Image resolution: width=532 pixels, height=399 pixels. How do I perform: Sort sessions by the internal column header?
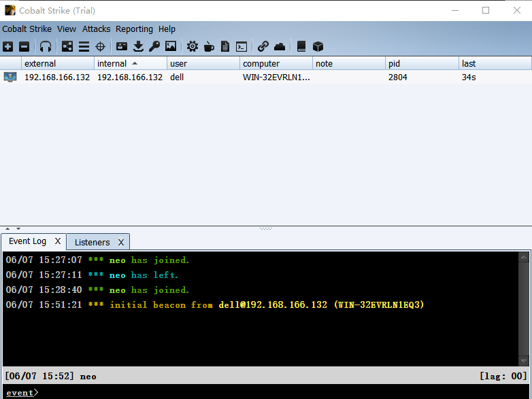(130, 63)
